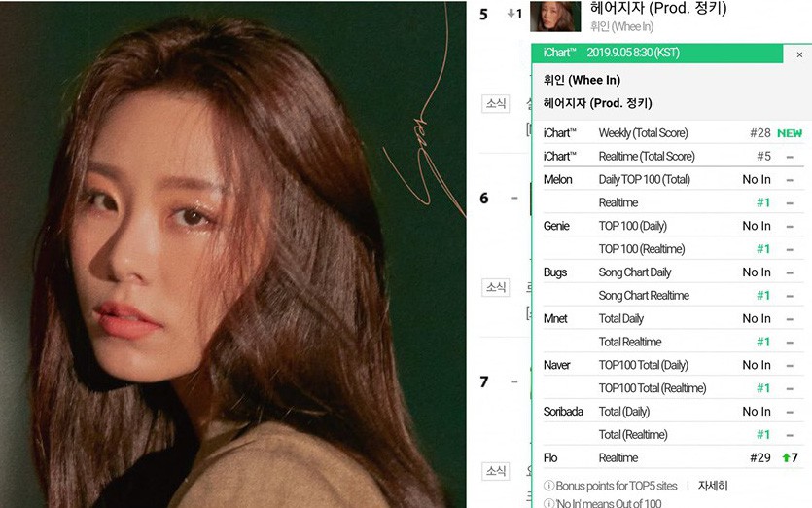Open the 헤어지자 (Prod. 정키) song title
The image size is (812, 508).
tap(658, 9)
